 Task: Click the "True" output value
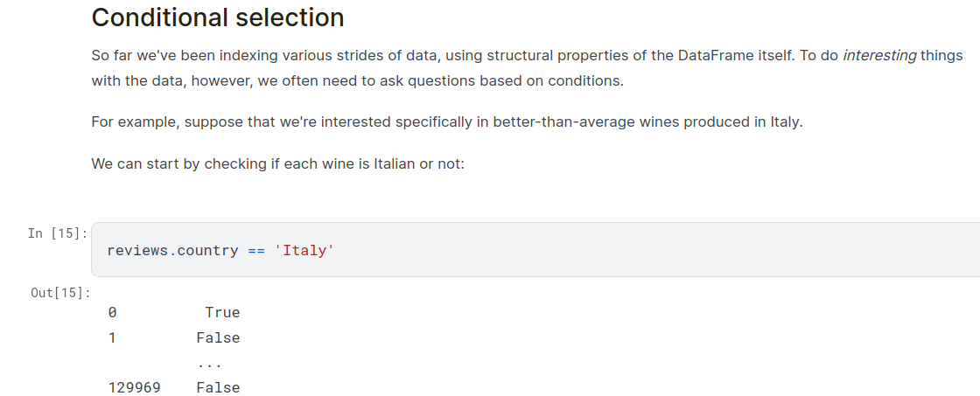(x=222, y=313)
